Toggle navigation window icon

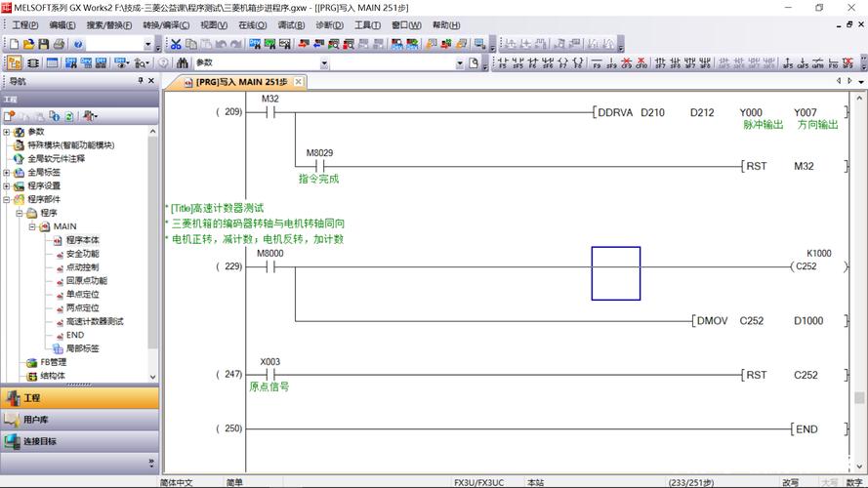point(15,63)
